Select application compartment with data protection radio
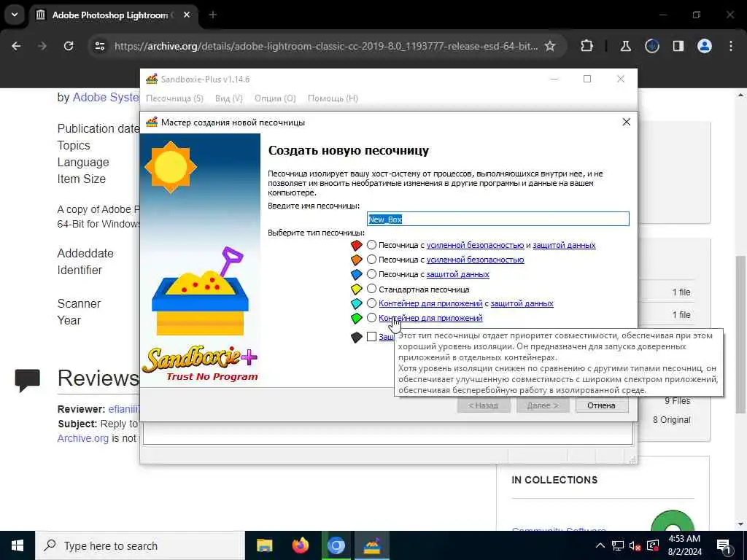This screenshot has height=560, width=747. 371,303
